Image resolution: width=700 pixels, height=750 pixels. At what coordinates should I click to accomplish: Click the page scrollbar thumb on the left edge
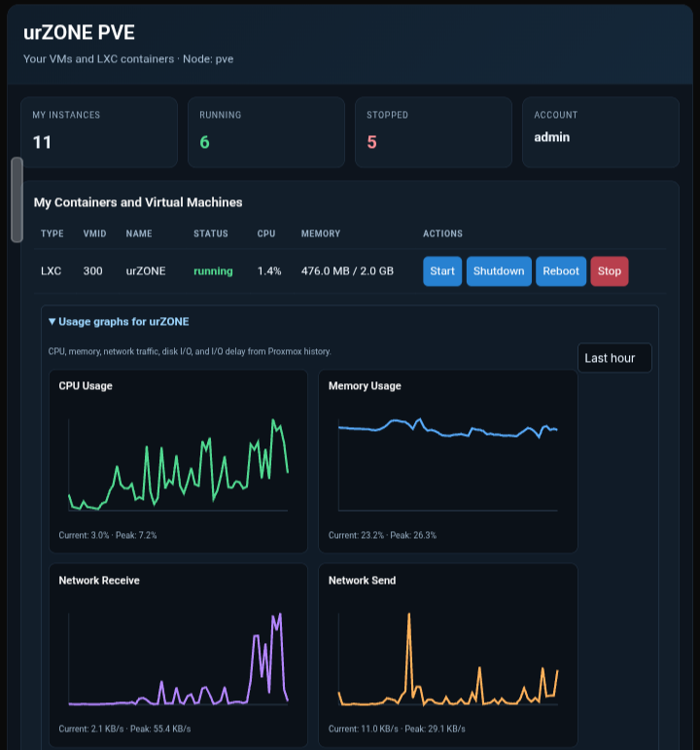(x=17, y=199)
